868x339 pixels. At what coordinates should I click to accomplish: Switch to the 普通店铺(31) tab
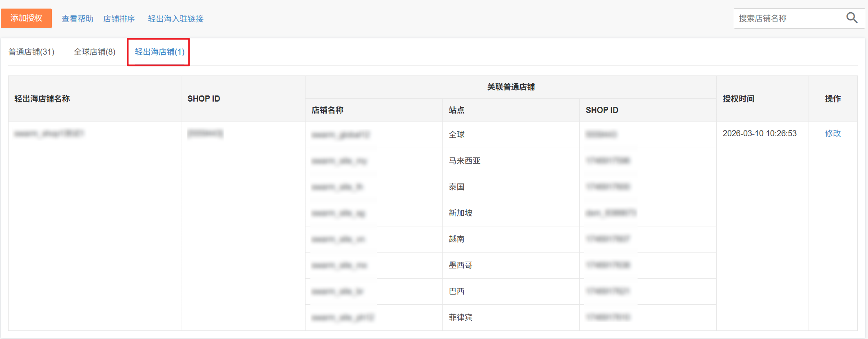[x=31, y=52]
